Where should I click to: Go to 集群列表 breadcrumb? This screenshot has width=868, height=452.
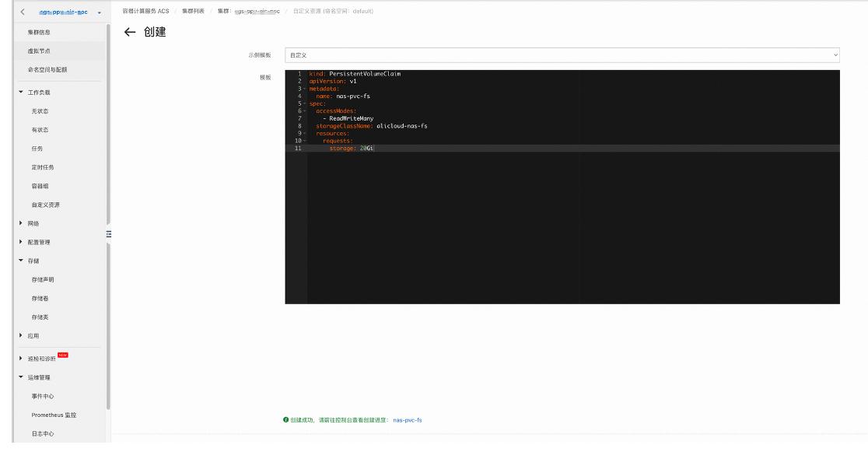pyautogui.click(x=193, y=11)
